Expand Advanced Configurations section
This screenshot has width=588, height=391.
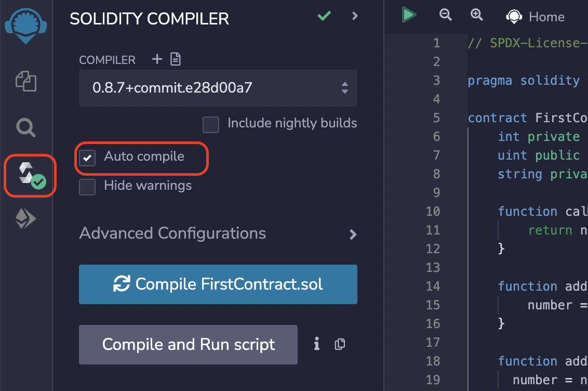pyautogui.click(x=353, y=234)
